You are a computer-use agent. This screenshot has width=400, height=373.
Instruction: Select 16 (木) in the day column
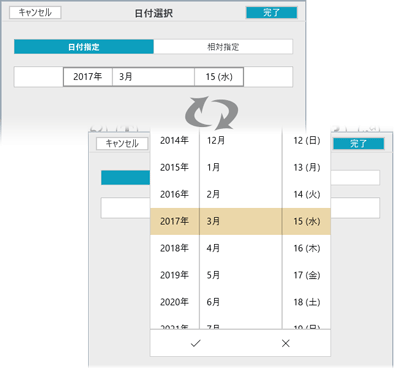click(x=306, y=248)
